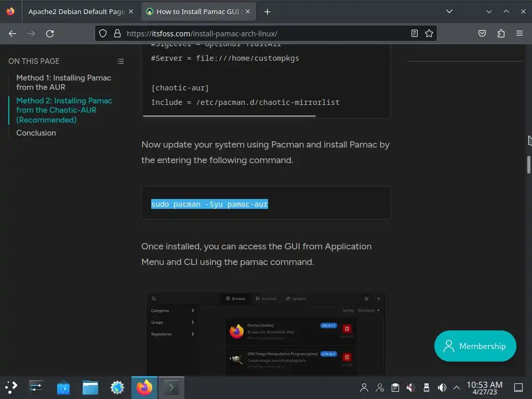Open tracking protection shield icon

(x=103, y=33)
